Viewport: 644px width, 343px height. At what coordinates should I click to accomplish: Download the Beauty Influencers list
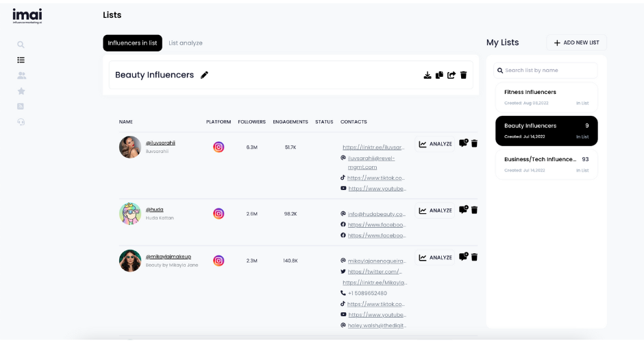point(428,75)
